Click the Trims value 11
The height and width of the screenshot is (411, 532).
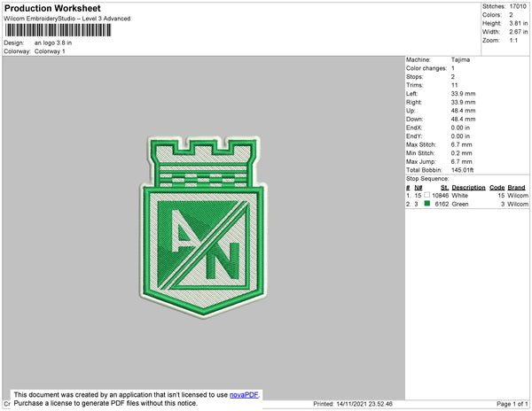click(x=455, y=85)
